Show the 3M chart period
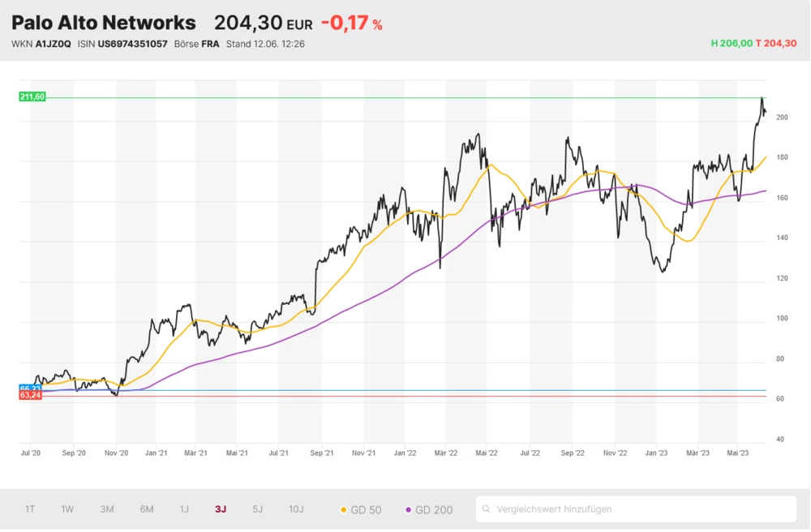 click(107, 509)
